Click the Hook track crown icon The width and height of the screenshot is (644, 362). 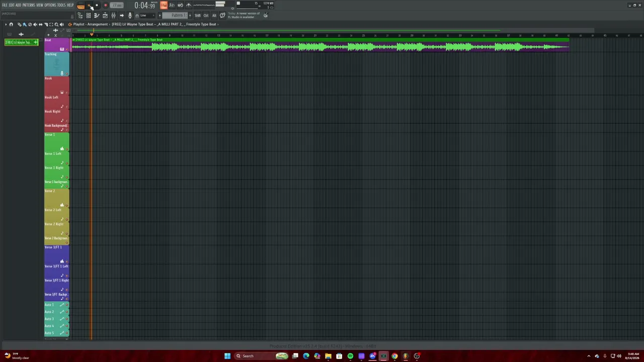(62, 92)
